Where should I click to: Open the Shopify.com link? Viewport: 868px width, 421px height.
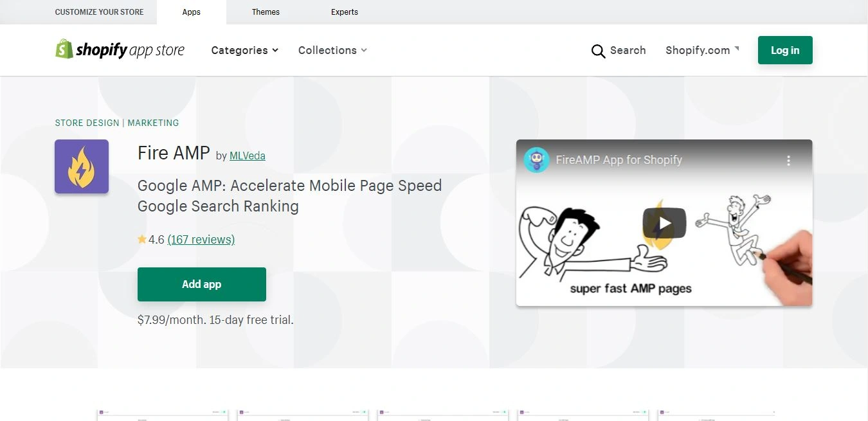(702, 50)
